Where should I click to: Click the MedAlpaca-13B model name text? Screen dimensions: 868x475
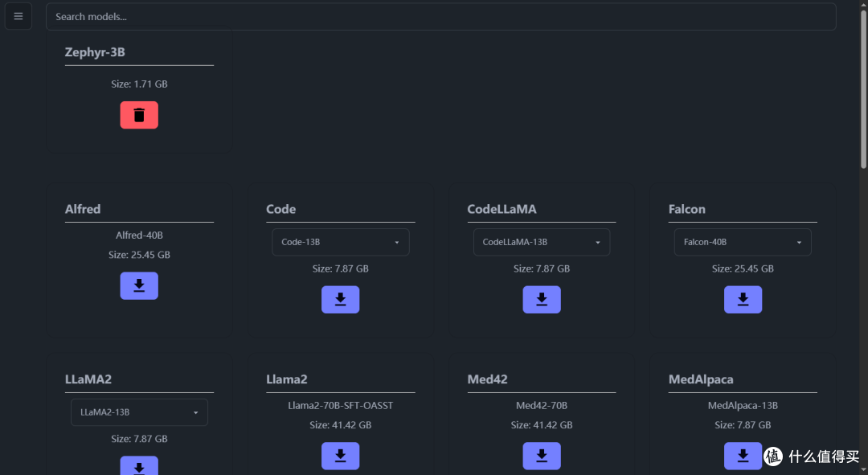[x=743, y=405]
